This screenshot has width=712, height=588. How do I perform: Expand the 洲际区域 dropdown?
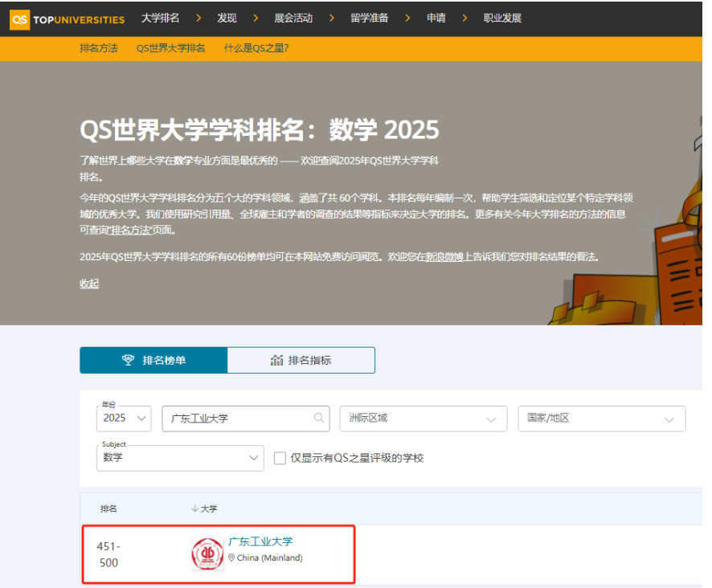423,419
